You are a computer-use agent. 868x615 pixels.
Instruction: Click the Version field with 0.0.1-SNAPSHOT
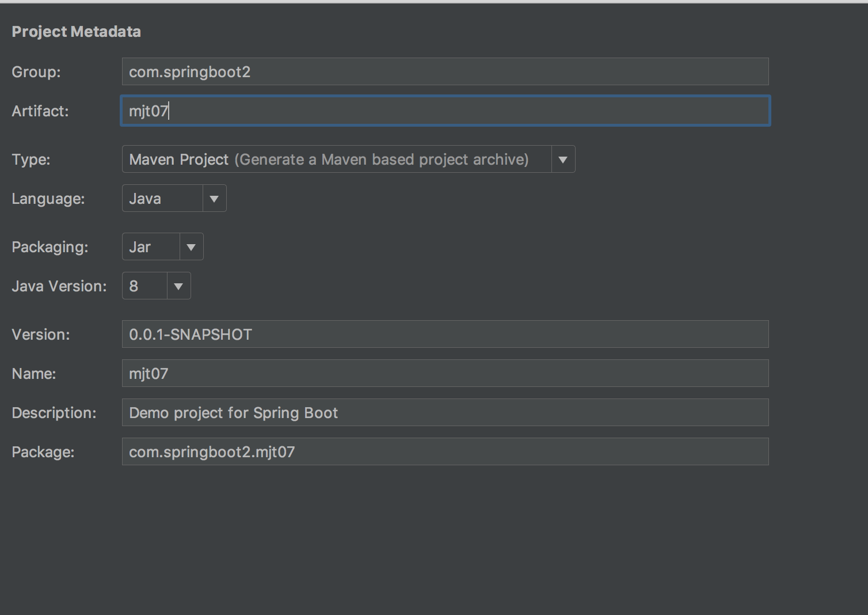point(445,335)
